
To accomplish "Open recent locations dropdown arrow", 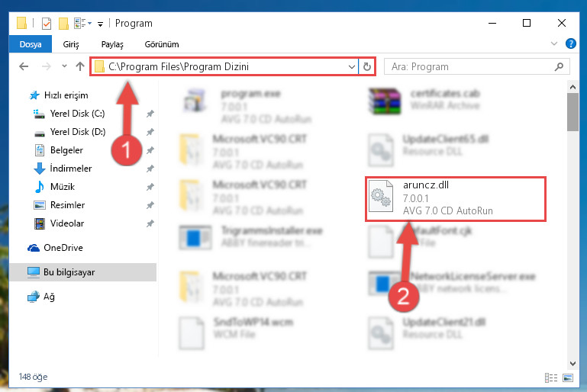I will [64, 66].
